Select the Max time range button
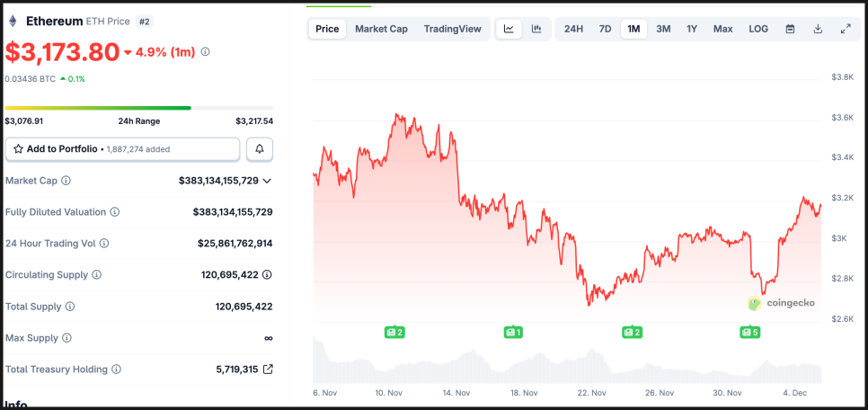Screen dimensions: 868x410 [x=722, y=29]
